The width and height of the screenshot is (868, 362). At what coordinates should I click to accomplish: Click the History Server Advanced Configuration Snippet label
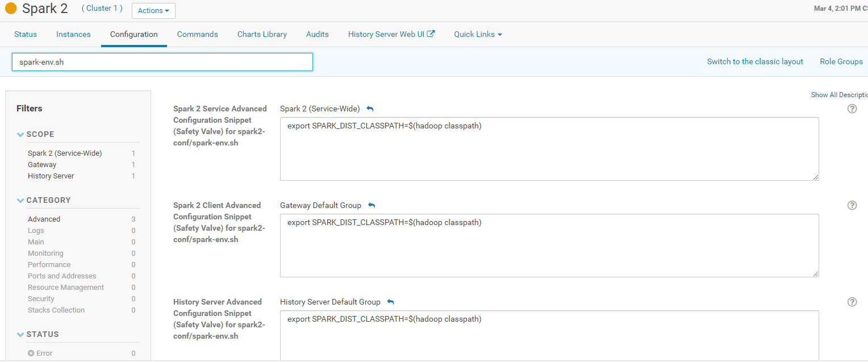220,319
